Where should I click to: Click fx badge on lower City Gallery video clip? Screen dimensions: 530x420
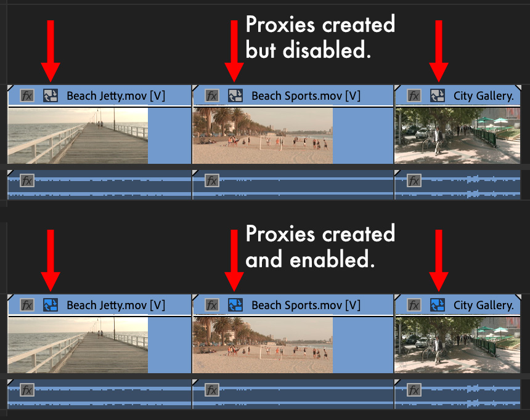pos(414,305)
